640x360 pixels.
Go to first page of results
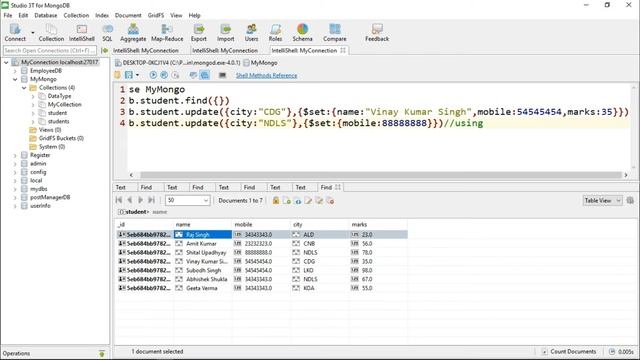point(119,200)
